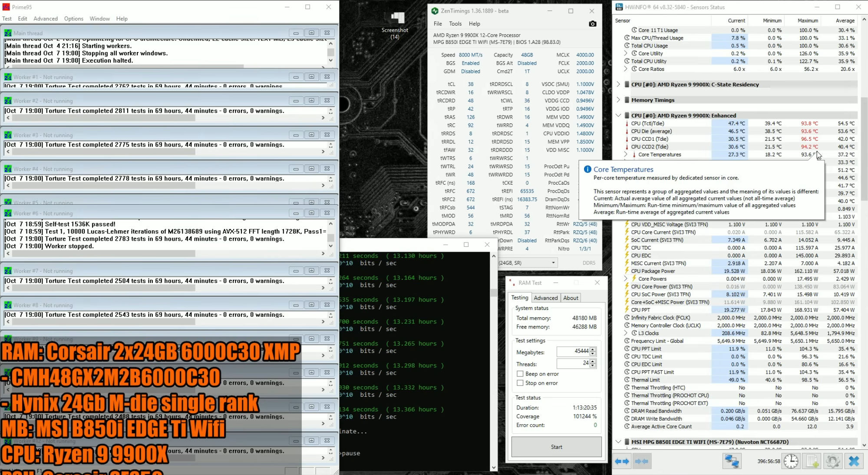
Task: Switch to the RAM Test About tab
Action: (571, 298)
